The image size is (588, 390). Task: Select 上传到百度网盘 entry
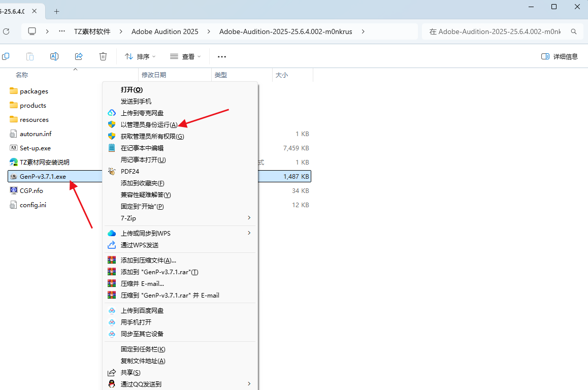pyautogui.click(x=180, y=310)
